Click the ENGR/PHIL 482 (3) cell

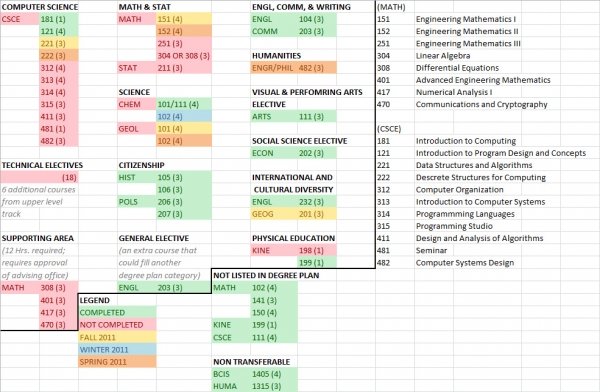[293, 68]
